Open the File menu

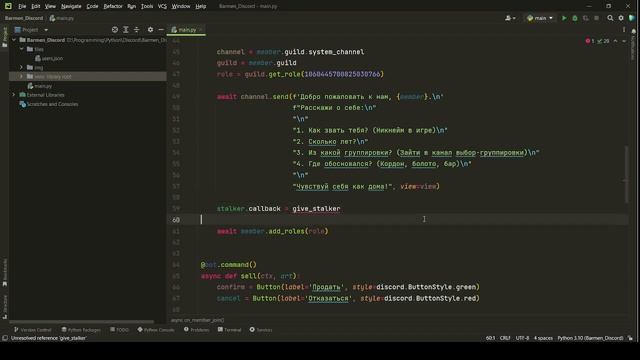click(22, 6)
